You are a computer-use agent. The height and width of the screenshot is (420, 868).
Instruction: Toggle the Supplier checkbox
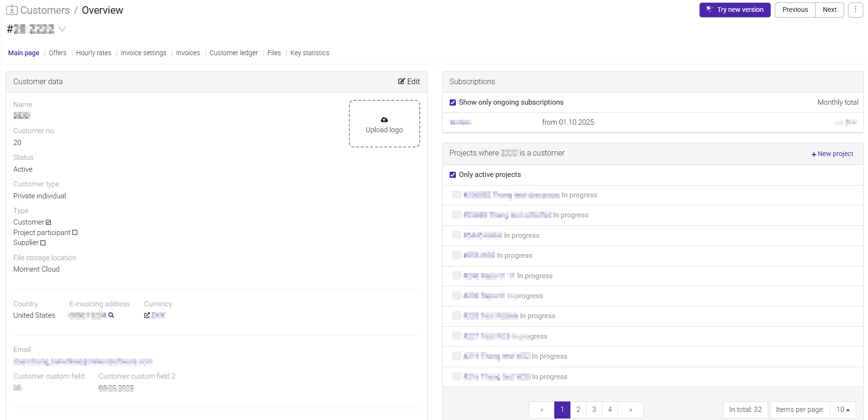[x=43, y=243]
